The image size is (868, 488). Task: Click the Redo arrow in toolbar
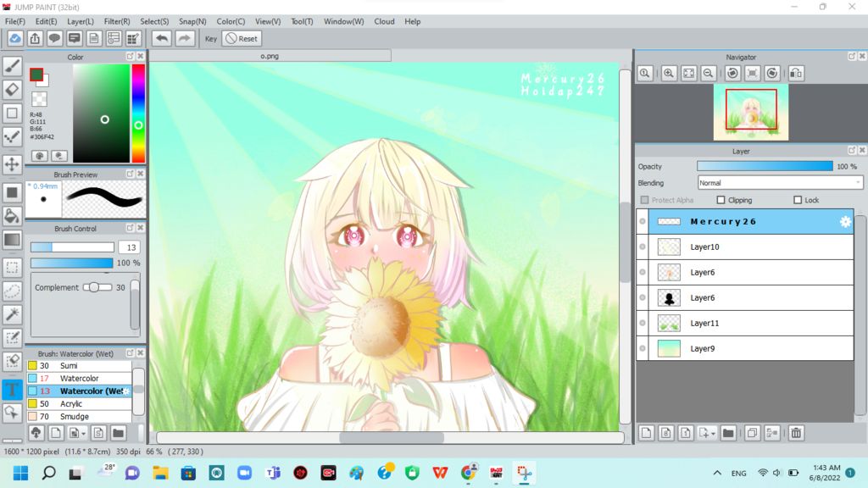pyautogui.click(x=184, y=38)
